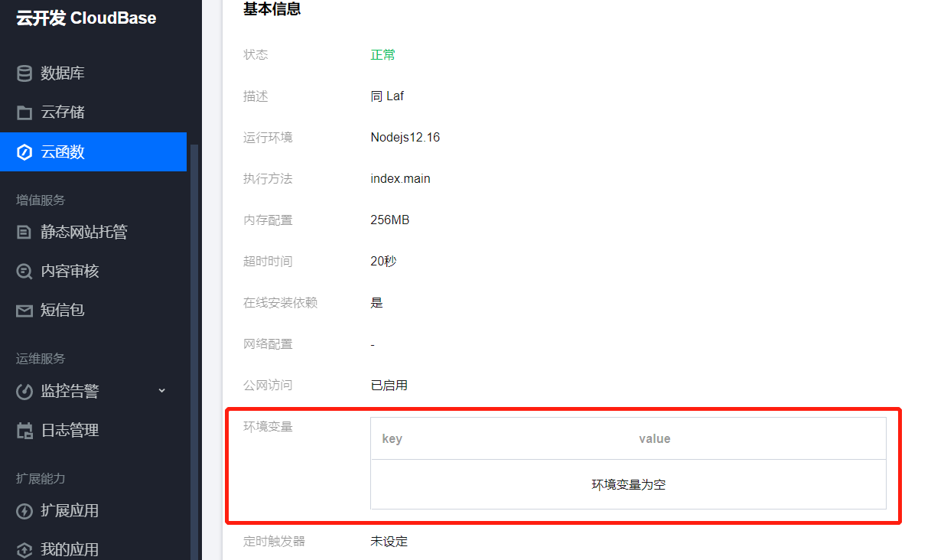Click the 环境变量为空 empty message
The width and height of the screenshot is (931, 560).
tap(629, 485)
